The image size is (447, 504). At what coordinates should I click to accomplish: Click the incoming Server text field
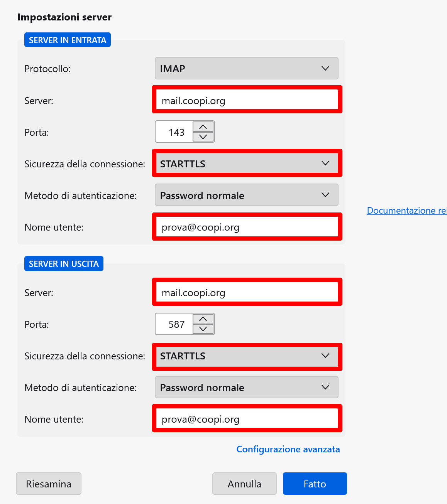247,100
